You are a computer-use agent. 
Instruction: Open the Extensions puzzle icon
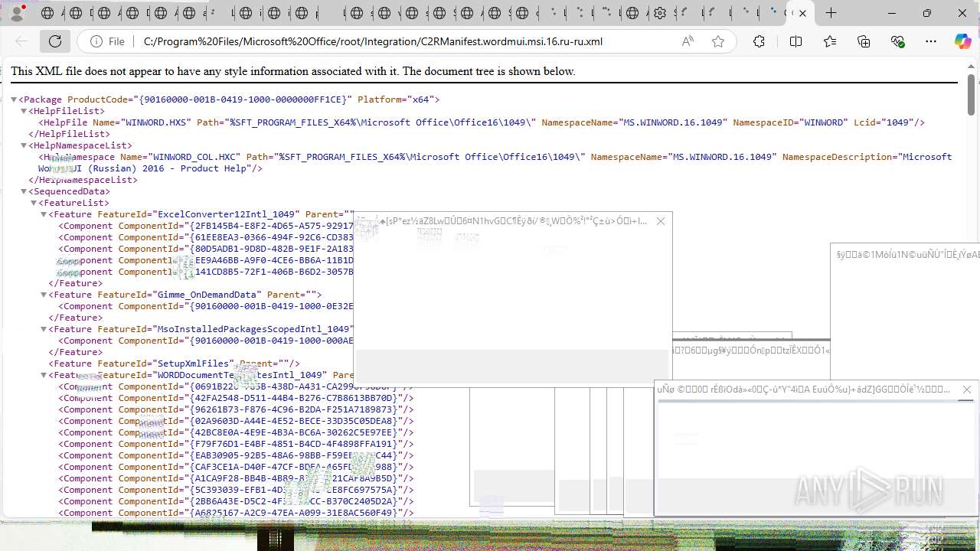click(x=759, y=41)
